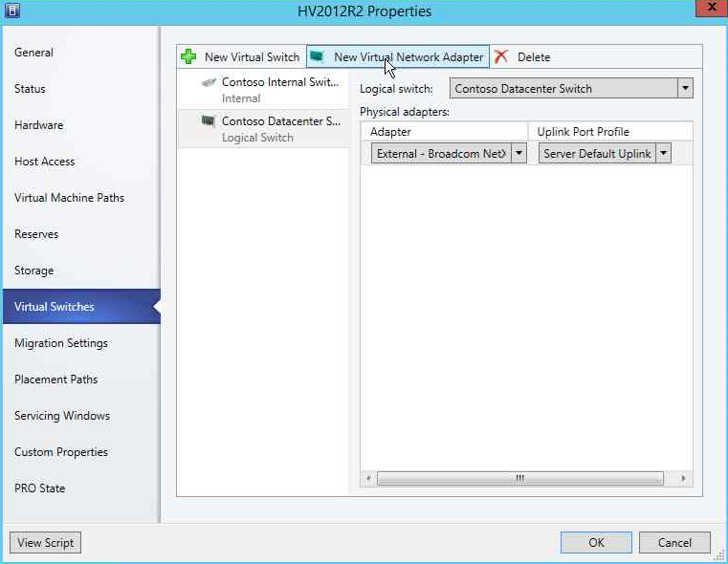Click the Logical Switch subtitle text

pyautogui.click(x=257, y=138)
